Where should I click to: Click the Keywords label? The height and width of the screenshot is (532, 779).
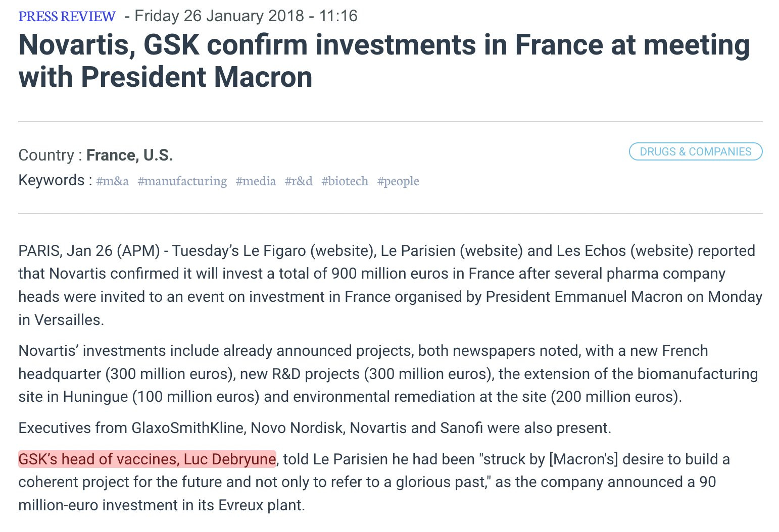pos(55,180)
